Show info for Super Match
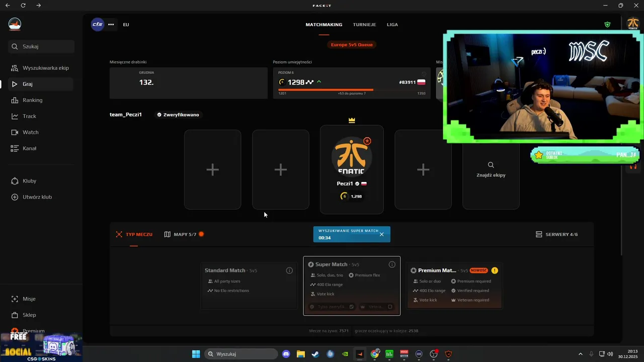Screen dimensions: 644x362 click(392, 264)
